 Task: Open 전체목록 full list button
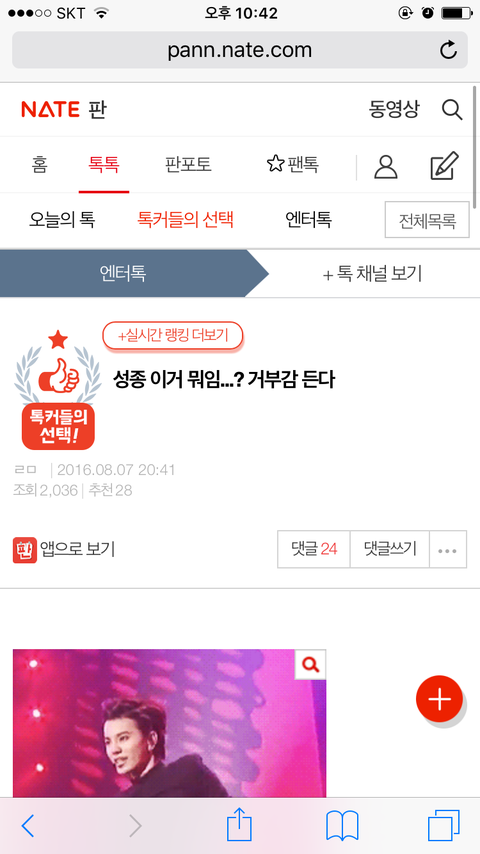click(x=427, y=220)
